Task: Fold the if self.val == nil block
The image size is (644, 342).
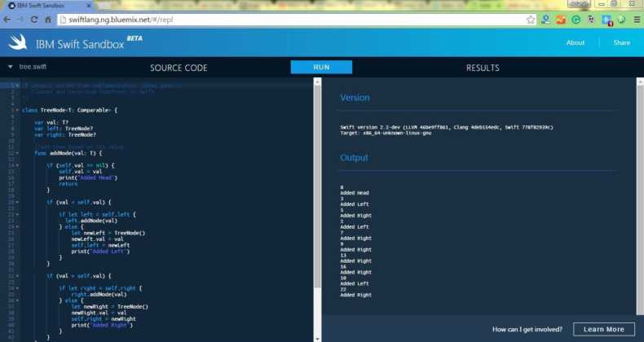Action: pyautogui.click(x=17, y=165)
